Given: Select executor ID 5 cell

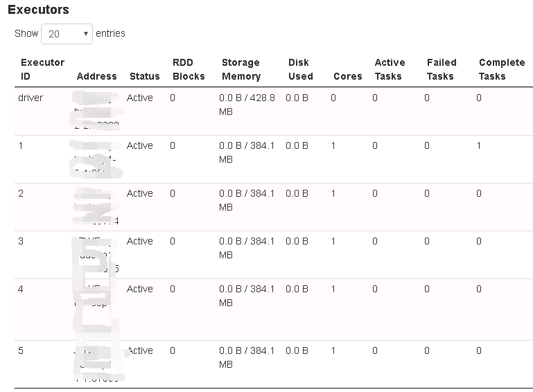Looking at the screenshot, I should click(21, 350).
